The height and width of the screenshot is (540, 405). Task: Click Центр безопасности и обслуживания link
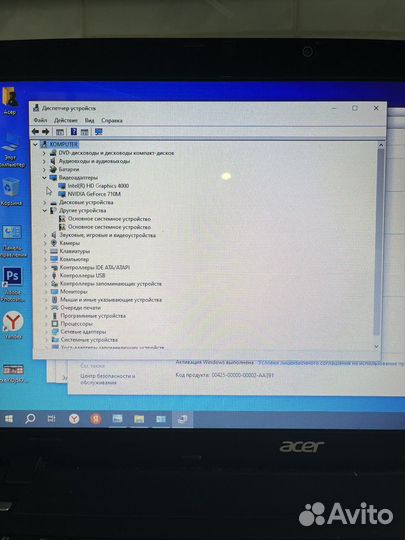point(108,379)
